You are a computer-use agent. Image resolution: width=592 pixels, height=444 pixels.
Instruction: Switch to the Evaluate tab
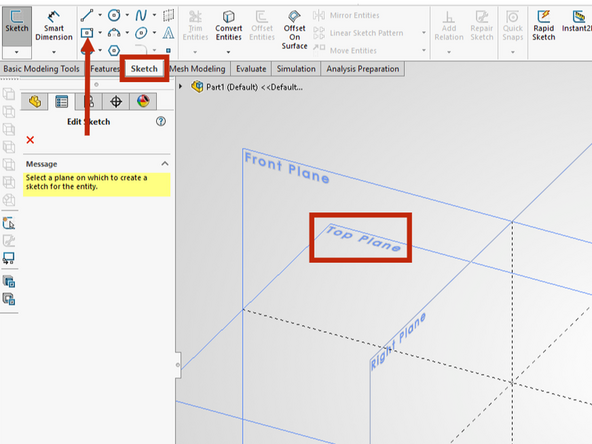coord(251,69)
